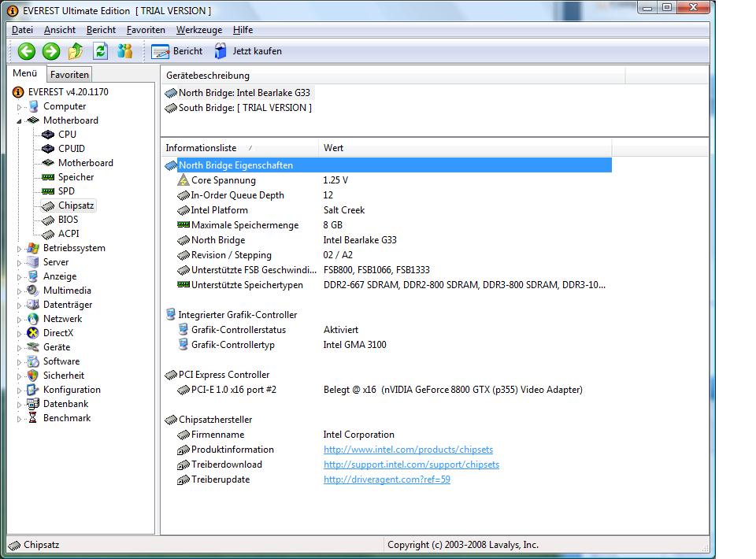This screenshot has width=756, height=559.
Task: Select the ACPI tree item
Action: pyautogui.click(x=69, y=233)
